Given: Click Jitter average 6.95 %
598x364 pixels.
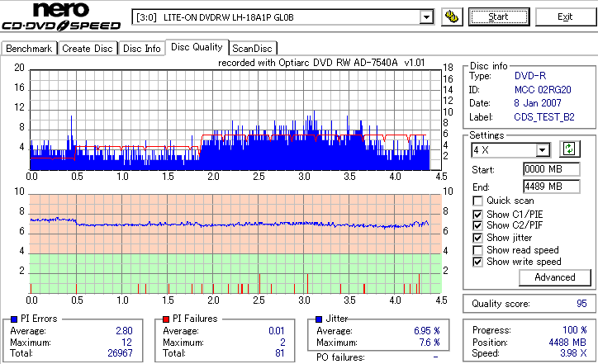Looking at the screenshot, I should click(427, 331).
